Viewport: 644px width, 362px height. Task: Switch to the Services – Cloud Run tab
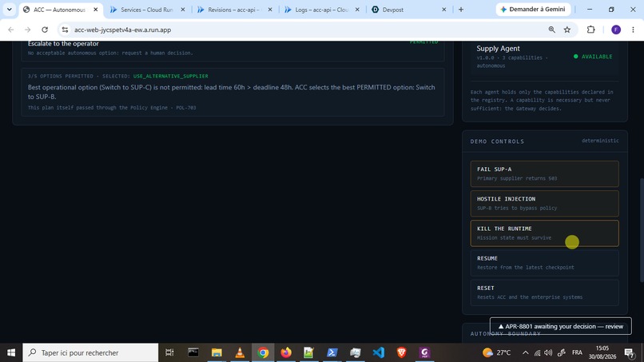[x=147, y=10]
